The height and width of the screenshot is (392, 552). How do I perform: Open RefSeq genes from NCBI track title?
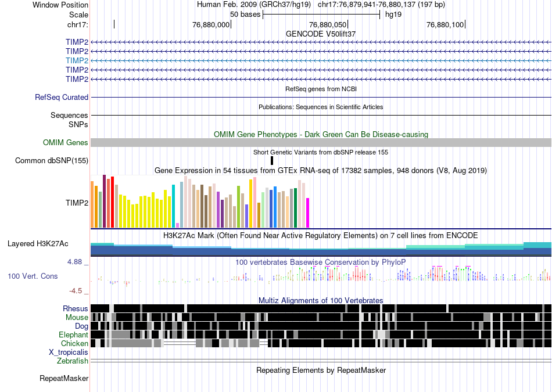[321, 89]
